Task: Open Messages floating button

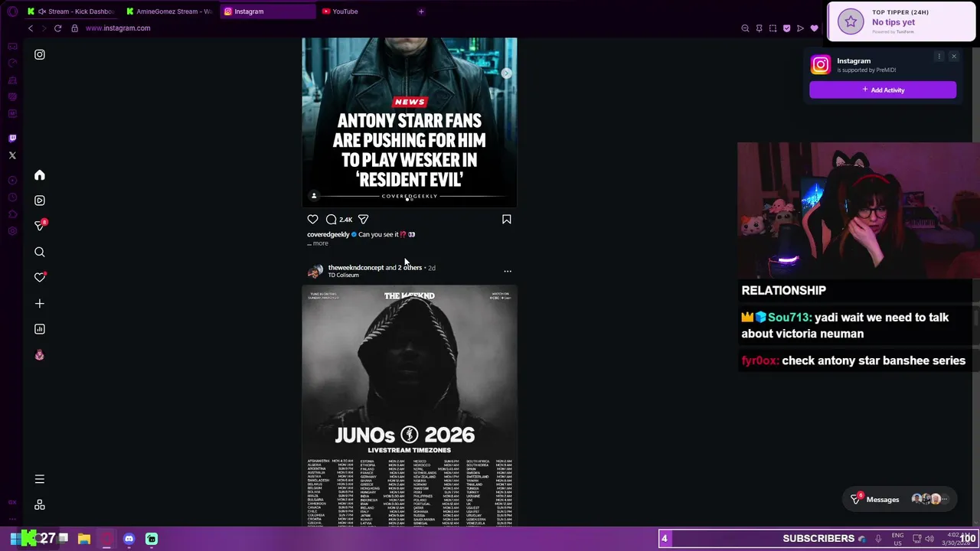Action: 900,500
